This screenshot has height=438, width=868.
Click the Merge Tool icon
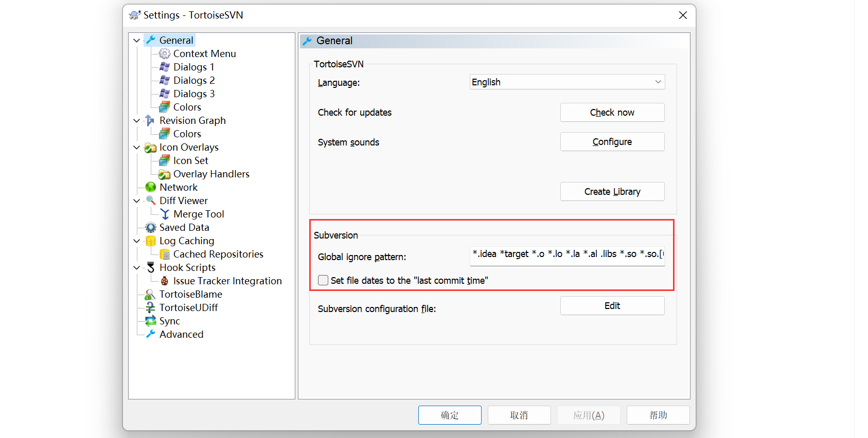pos(165,214)
